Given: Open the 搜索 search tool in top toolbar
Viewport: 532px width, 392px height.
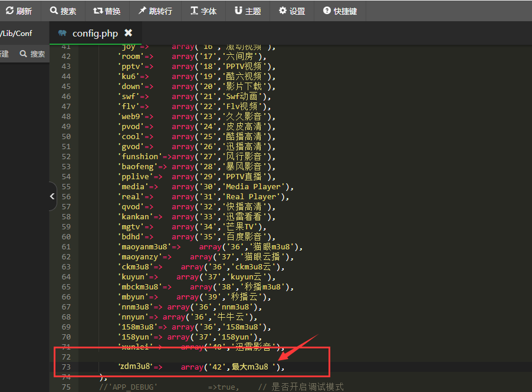Looking at the screenshot, I should (63, 11).
